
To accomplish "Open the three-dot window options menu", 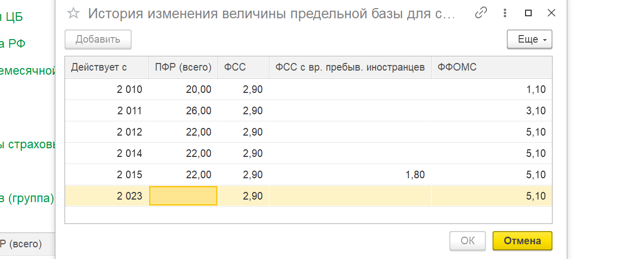I will (505, 13).
